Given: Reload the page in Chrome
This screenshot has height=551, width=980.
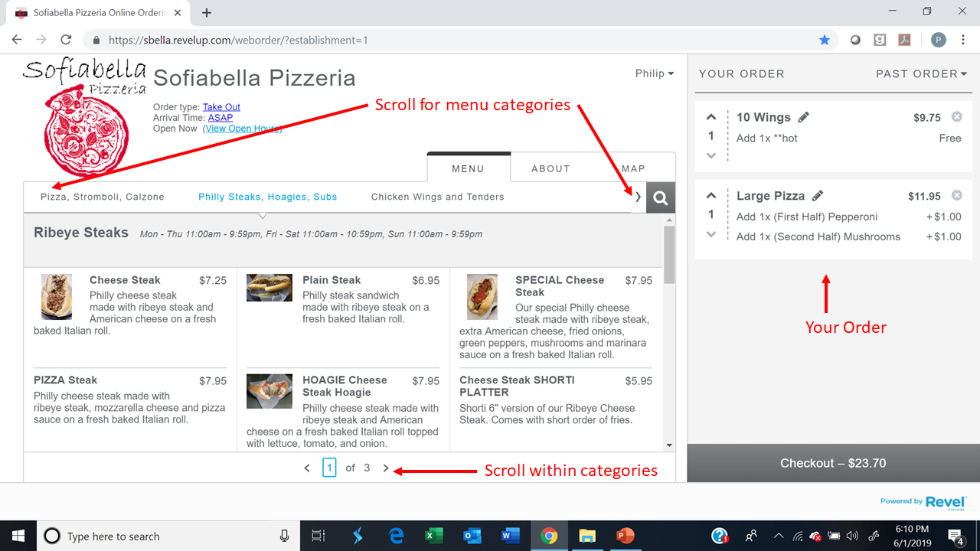Looking at the screenshot, I should pyautogui.click(x=66, y=40).
